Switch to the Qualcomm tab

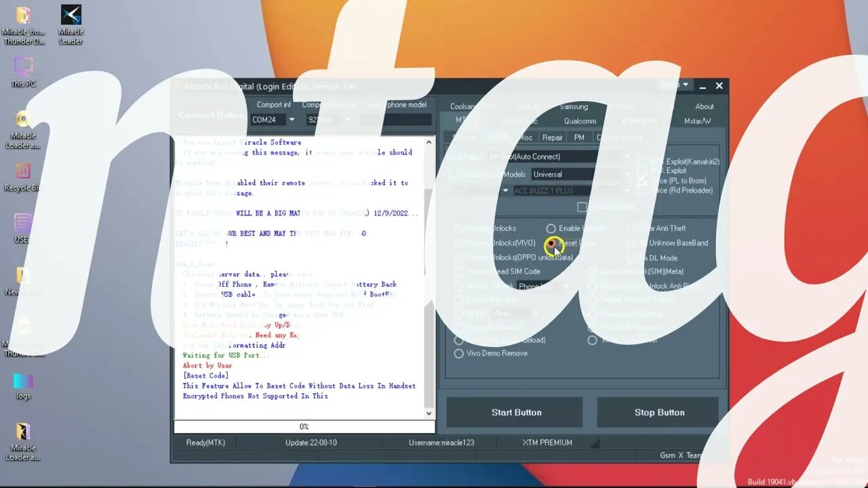pos(580,121)
